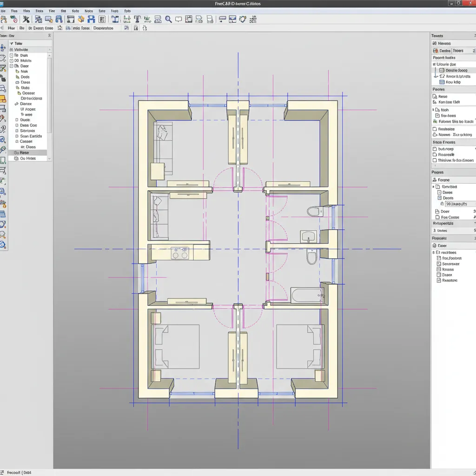Image resolution: width=476 pixels, height=476 pixels.
Task: Click the blue I-beam icon in toolbar
Action: tap(115, 20)
